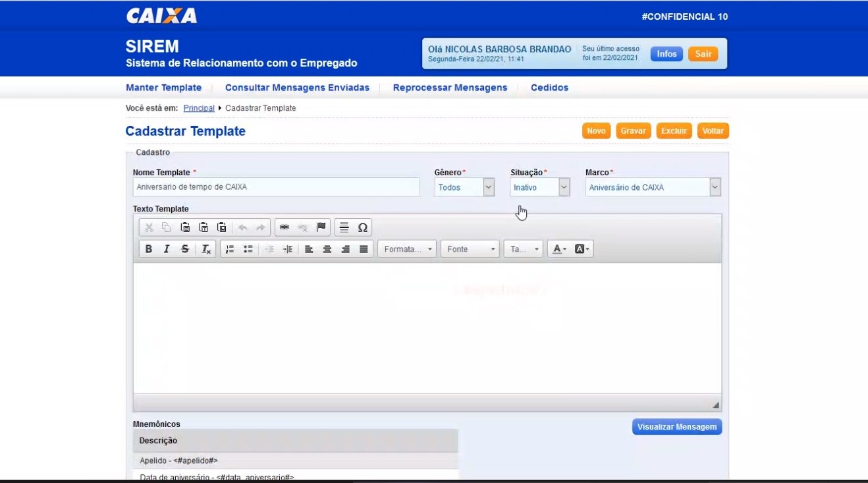
Task: Click the Unlink icon
Action: [x=303, y=227]
